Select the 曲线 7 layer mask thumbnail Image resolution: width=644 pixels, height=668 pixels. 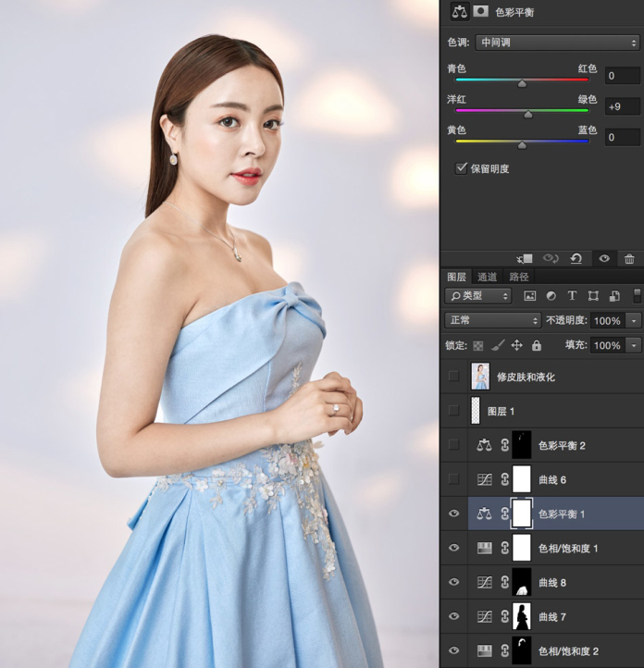[522, 616]
